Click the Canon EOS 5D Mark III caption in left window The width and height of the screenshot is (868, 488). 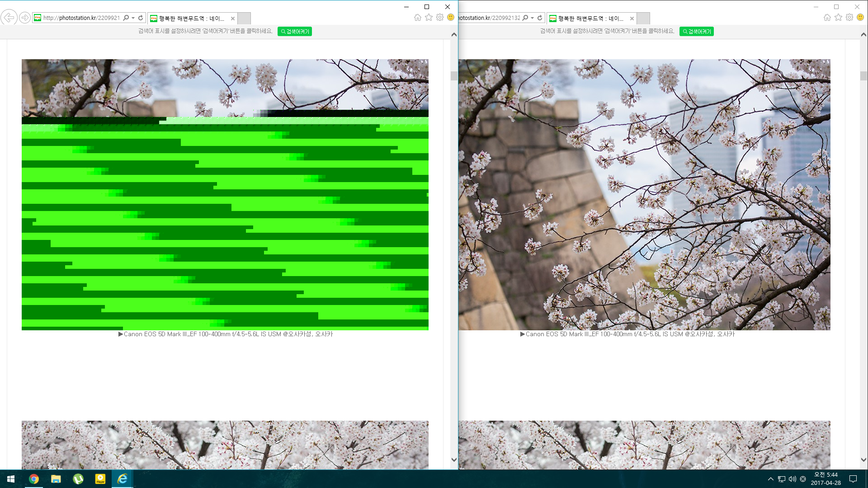coord(226,334)
